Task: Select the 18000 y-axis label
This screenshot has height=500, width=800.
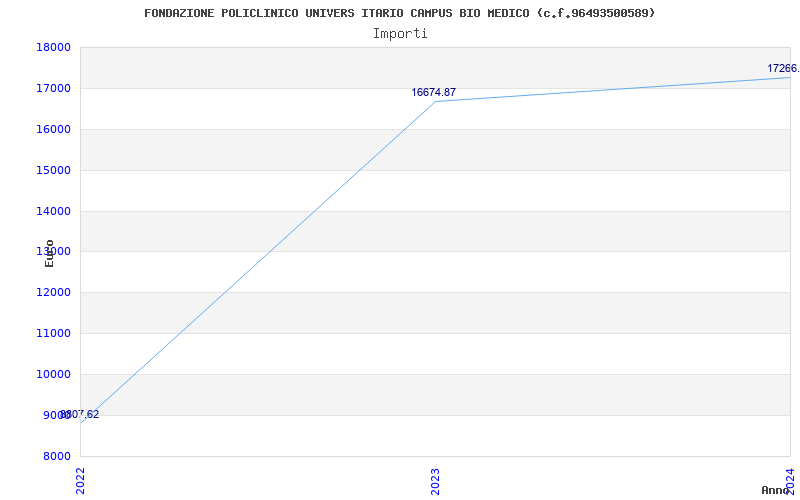Action: (x=53, y=47)
